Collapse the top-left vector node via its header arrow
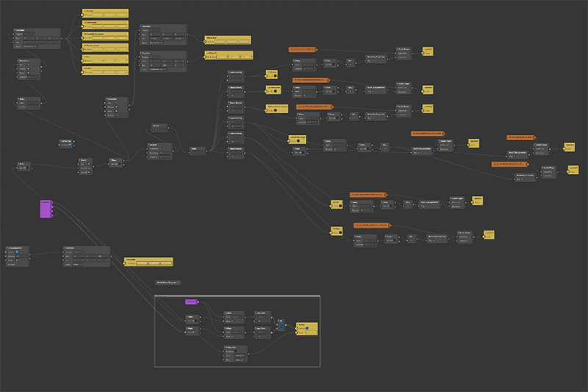 [15, 30]
